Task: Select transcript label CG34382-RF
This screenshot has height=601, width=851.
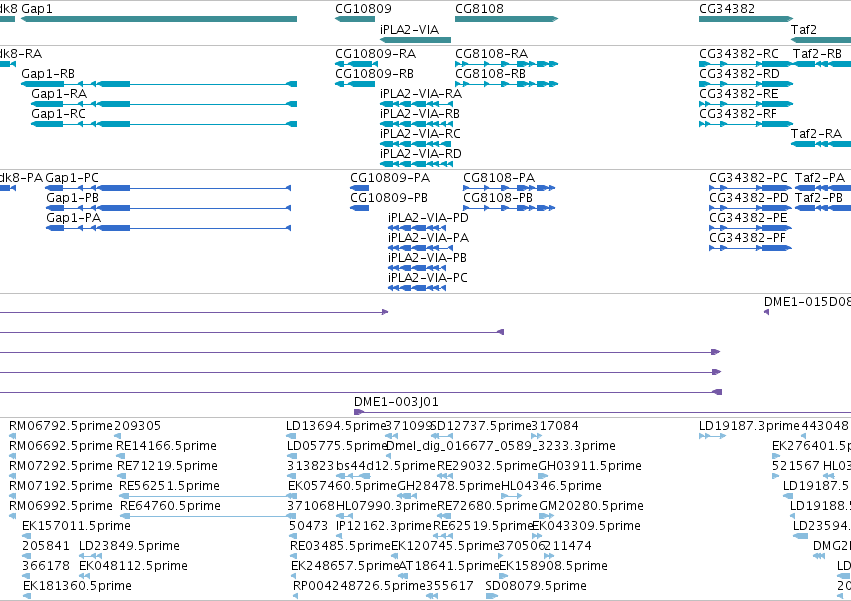Action: point(738,113)
